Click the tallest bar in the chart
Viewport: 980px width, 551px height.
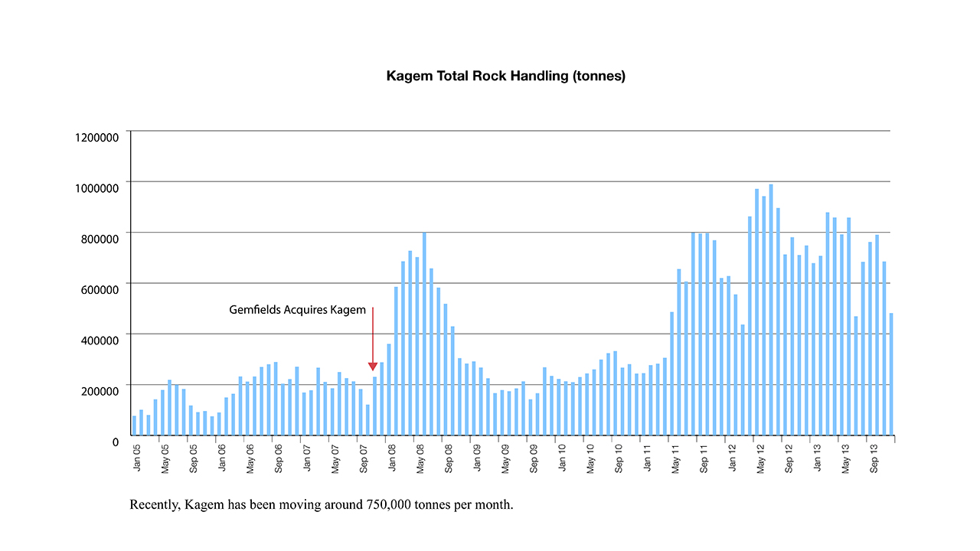coord(771,310)
